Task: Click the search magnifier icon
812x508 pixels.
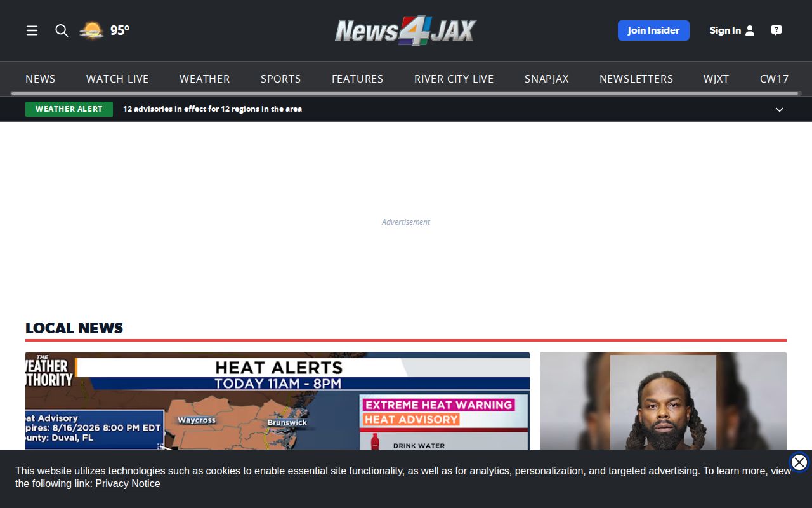Action: [62, 30]
